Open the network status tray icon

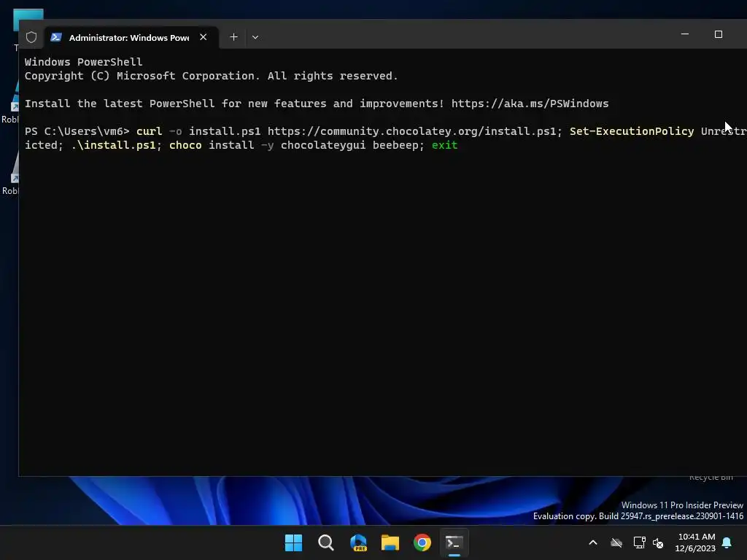pos(639,542)
